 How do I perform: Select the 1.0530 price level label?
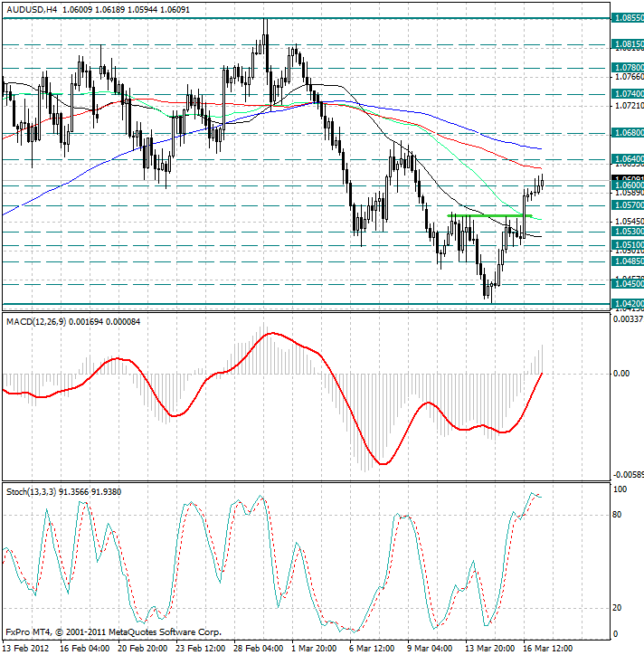point(628,232)
